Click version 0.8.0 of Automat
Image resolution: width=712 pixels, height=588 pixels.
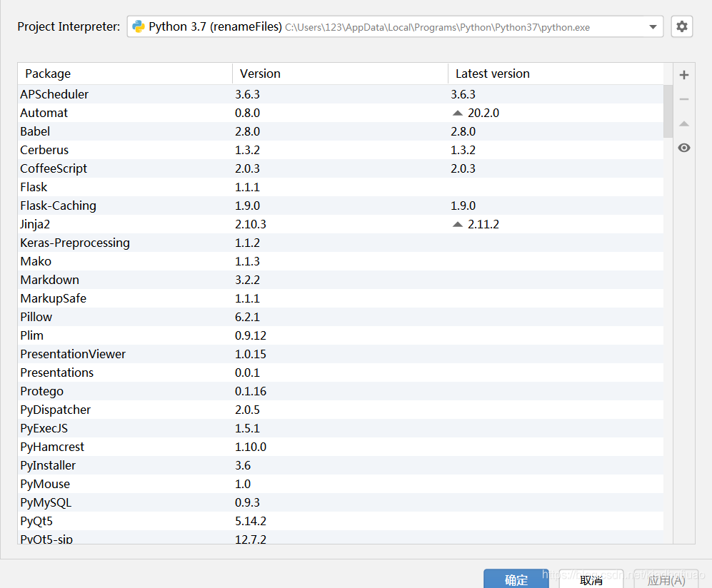coord(248,113)
